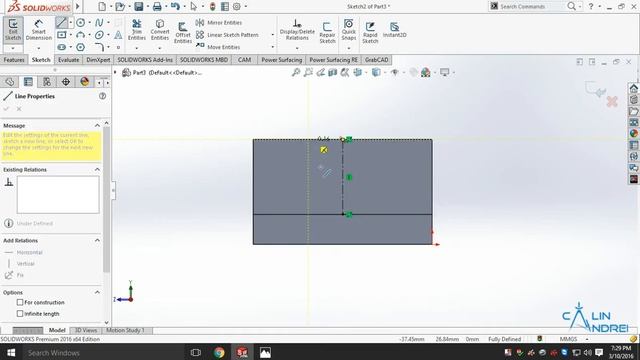Expand the Trim Entities dropdown arrow
Viewport: 640px width, 360px height.
point(137,48)
